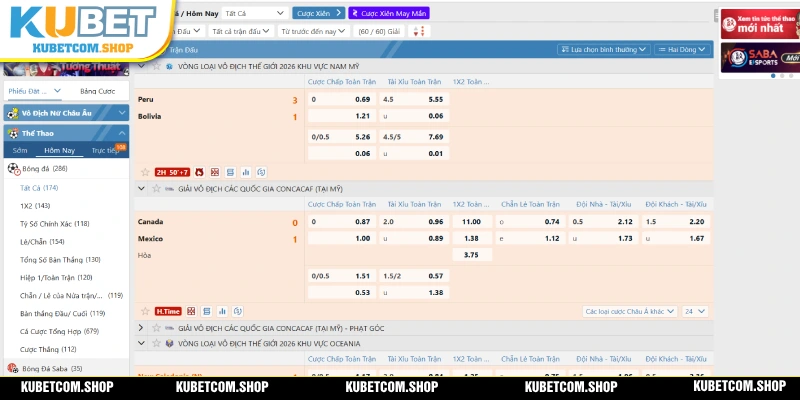Select Lẻ/Chẵn (154) in sidebar

point(42,242)
